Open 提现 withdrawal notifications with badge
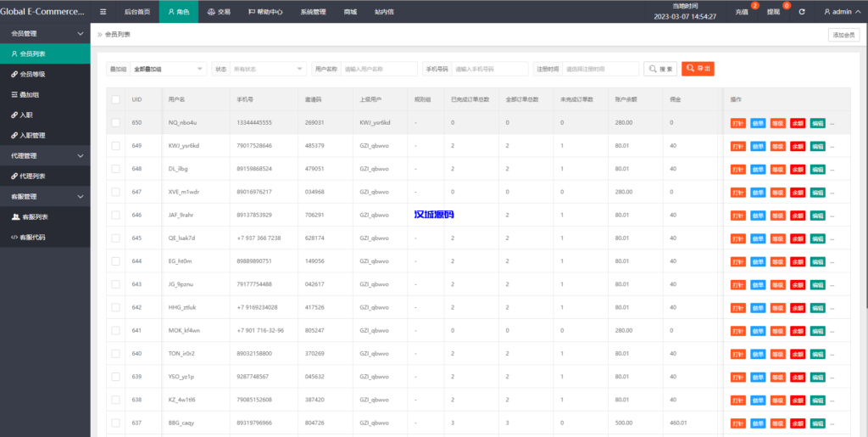This screenshot has width=868, height=437. [x=773, y=12]
